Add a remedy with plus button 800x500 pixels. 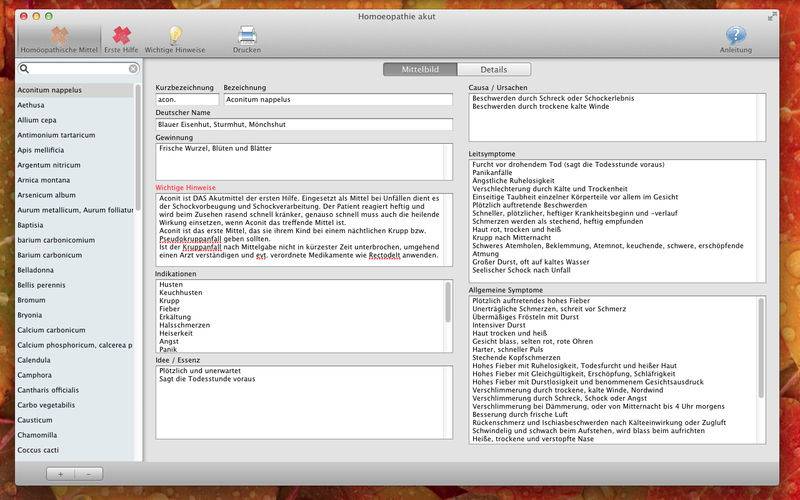coord(60,474)
